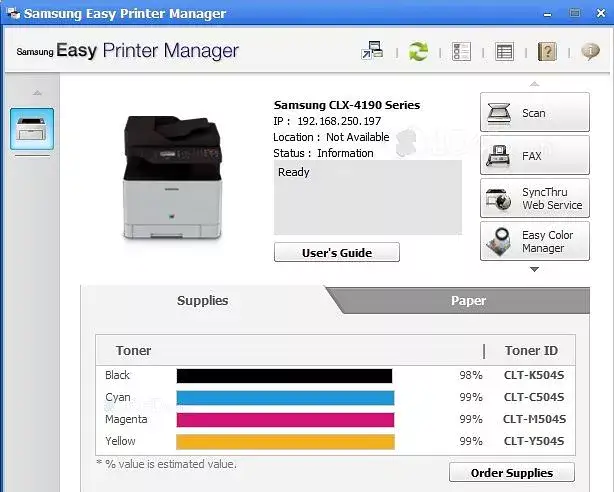Open the User's Guide
The image size is (614, 492).
(337, 252)
